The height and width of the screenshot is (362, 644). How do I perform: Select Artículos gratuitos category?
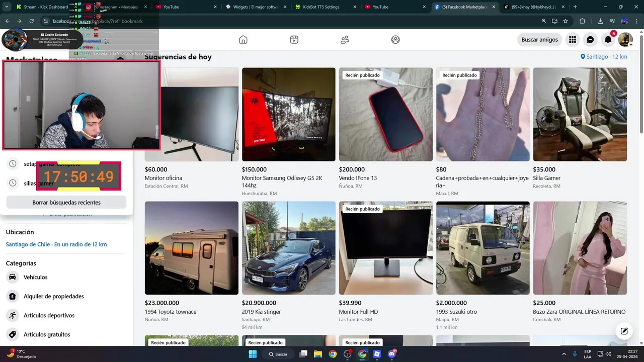click(x=66, y=334)
